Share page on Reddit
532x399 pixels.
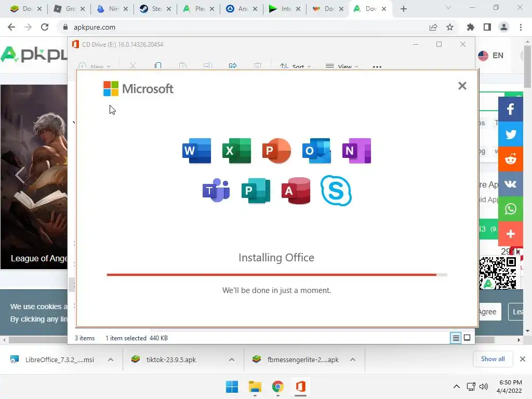[510, 159]
